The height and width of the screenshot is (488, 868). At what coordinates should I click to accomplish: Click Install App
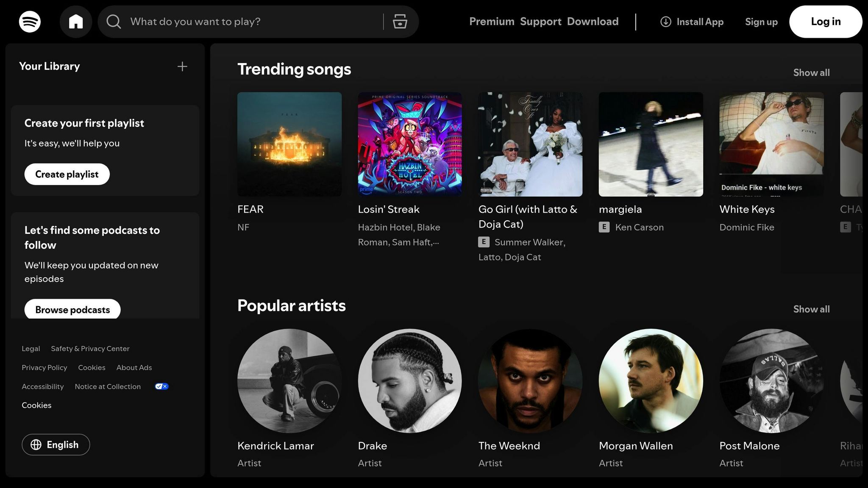(692, 22)
